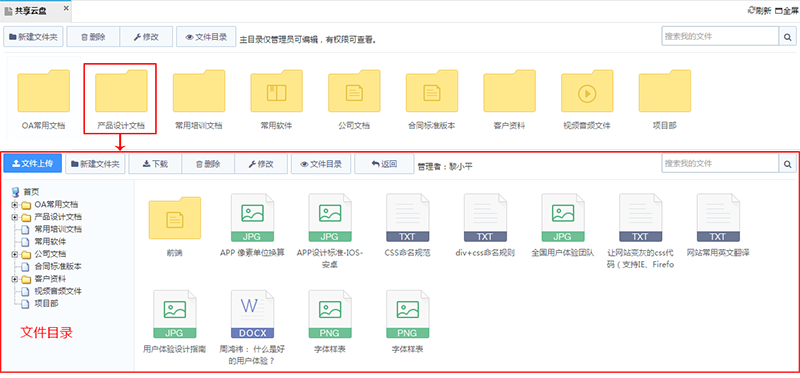Open the 产品设计文档 large folder icon
This screenshot has height=378, width=800.
pos(121,90)
